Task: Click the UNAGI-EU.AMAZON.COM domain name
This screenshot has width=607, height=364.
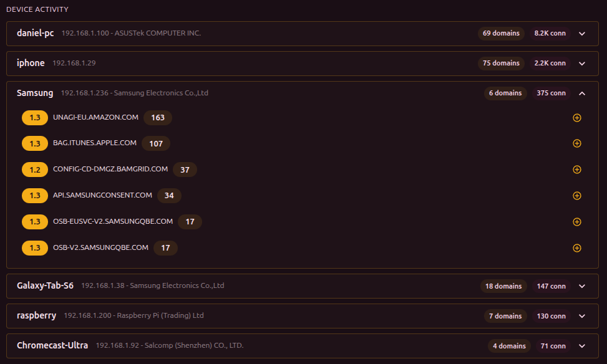Action: point(95,117)
